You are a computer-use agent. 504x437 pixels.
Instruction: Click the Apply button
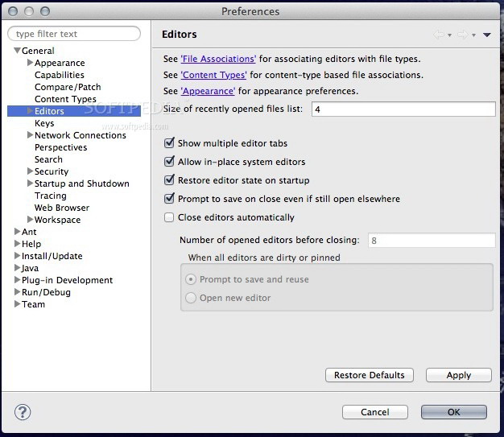tap(458, 375)
